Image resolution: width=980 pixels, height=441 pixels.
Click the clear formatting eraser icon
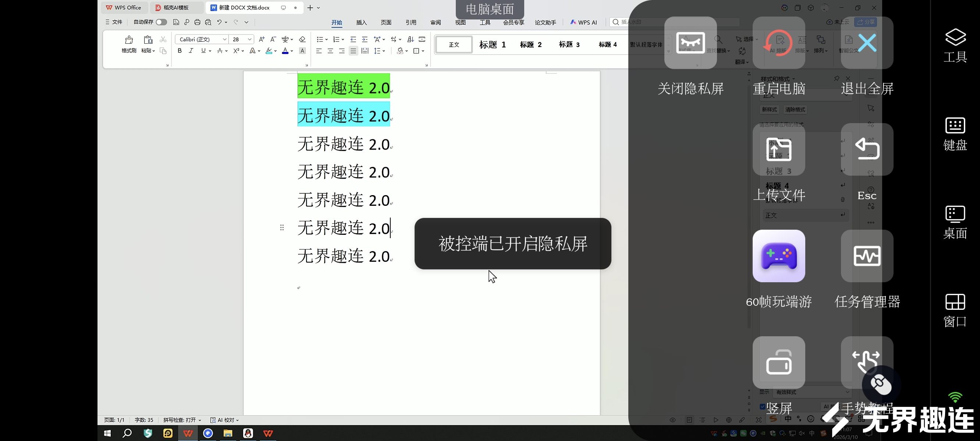tap(302, 39)
